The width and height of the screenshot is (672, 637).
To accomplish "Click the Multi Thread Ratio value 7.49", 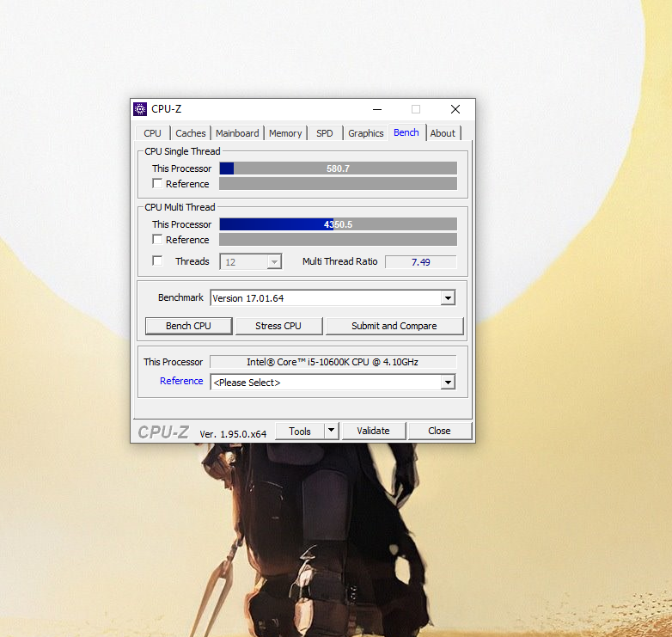I will click(x=420, y=262).
